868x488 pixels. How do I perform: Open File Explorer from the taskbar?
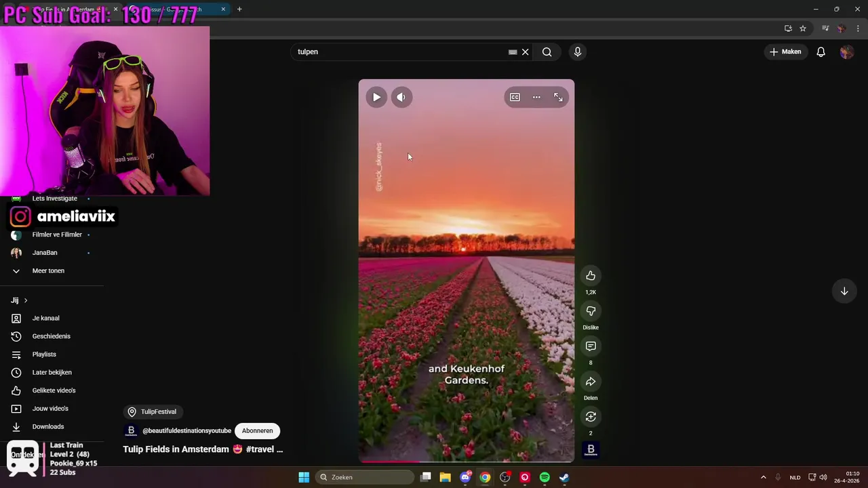pos(446,477)
